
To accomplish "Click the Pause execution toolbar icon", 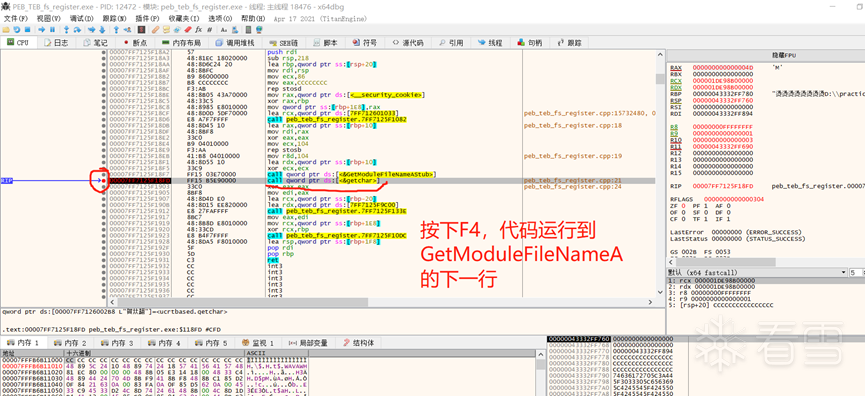I will point(52,29).
